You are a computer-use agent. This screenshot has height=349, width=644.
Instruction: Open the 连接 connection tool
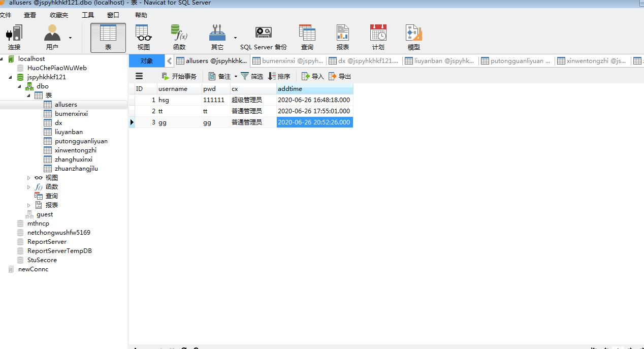click(14, 38)
